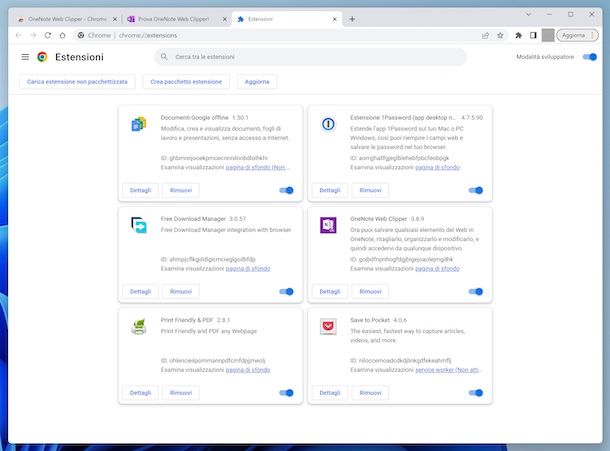Open Dettagli for 1Password extension
This screenshot has width=610, height=451.
click(x=330, y=190)
